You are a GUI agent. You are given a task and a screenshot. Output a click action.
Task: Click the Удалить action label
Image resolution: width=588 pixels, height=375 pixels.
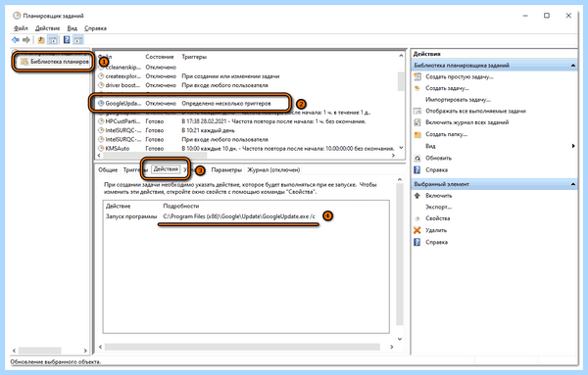pyautogui.click(x=436, y=230)
